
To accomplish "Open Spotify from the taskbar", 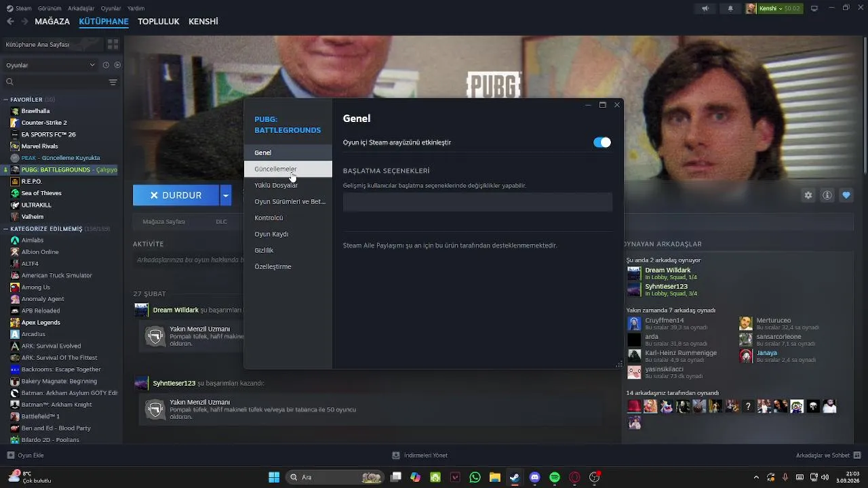I will click(x=555, y=477).
